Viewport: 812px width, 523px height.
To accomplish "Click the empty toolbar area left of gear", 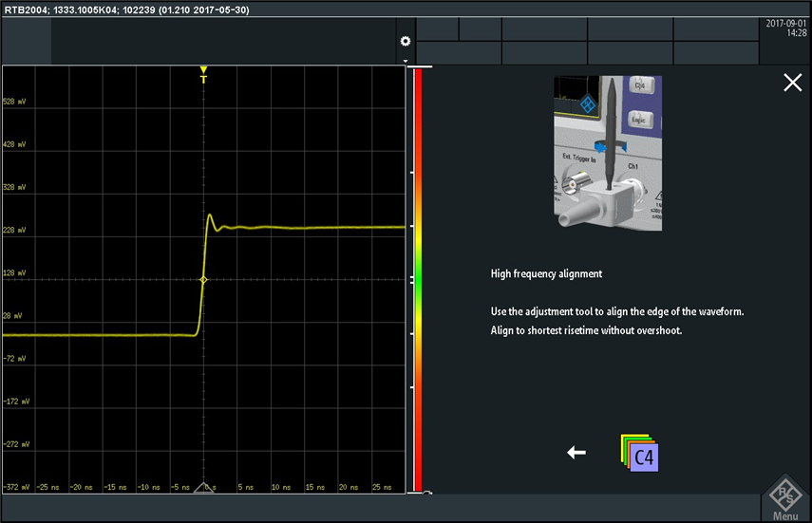I will pos(223,41).
